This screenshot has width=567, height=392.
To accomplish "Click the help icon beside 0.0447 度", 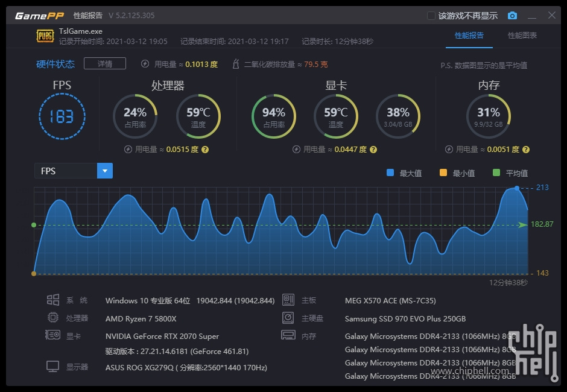I will [x=373, y=150].
